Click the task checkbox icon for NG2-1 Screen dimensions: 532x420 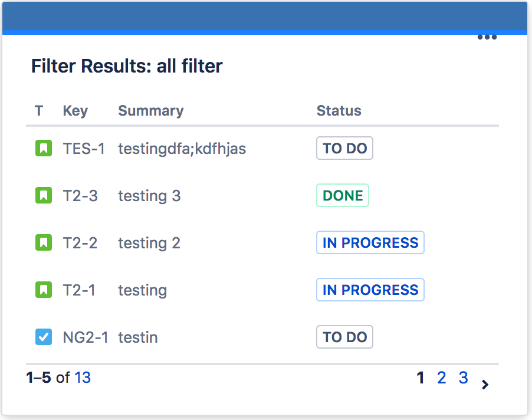pyautogui.click(x=44, y=337)
